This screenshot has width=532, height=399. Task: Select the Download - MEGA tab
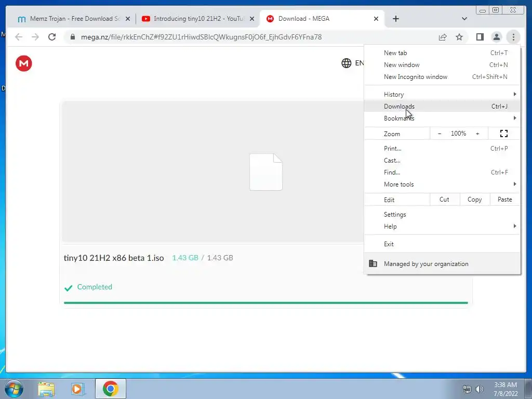[322, 19]
